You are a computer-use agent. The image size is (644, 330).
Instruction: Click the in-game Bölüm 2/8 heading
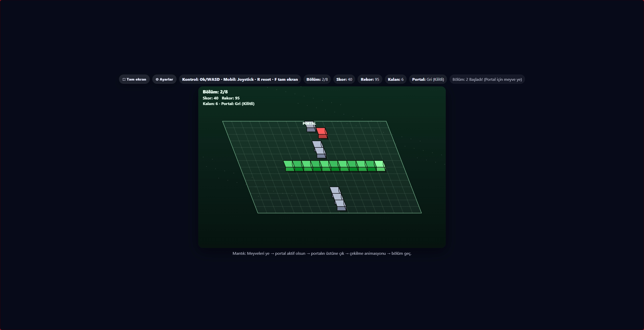coord(215,92)
